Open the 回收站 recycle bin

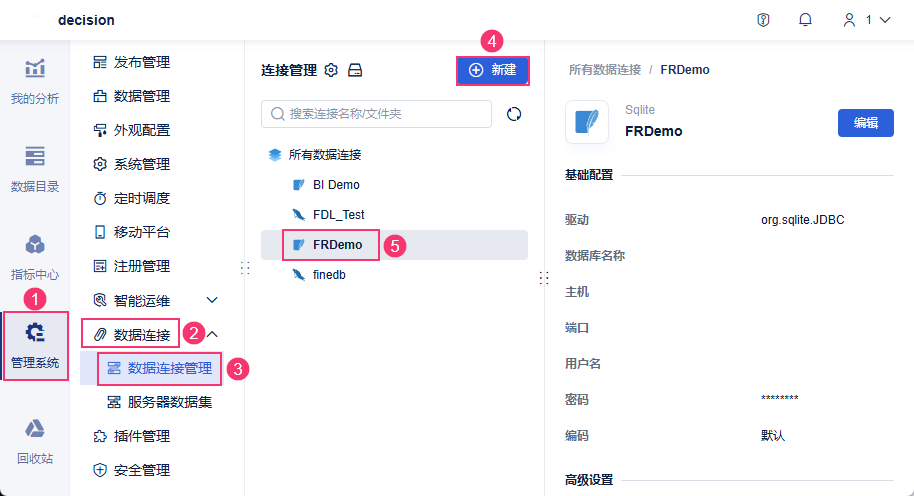click(35, 441)
